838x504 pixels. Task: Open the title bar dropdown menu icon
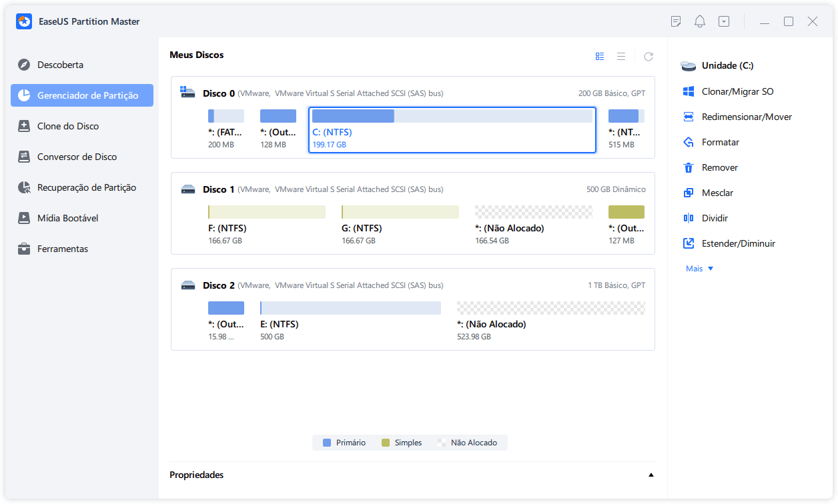[x=724, y=21]
